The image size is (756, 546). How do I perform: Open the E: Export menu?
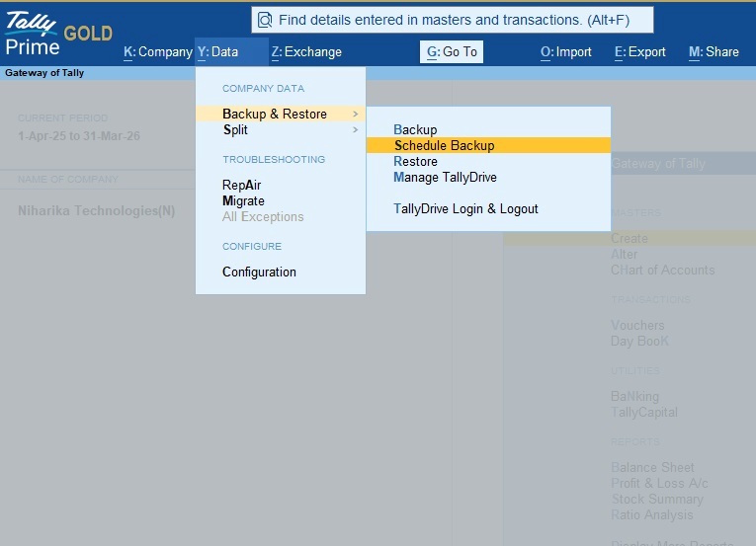tap(640, 51)
